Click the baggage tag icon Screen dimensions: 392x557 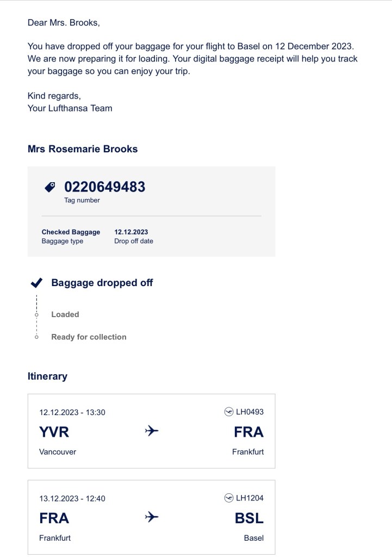point(49,187)
